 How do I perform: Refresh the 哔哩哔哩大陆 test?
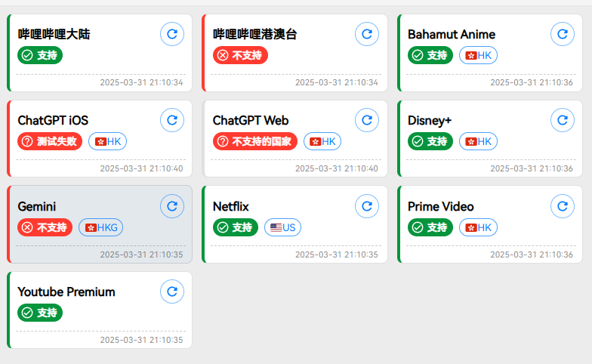coord(172,34)
